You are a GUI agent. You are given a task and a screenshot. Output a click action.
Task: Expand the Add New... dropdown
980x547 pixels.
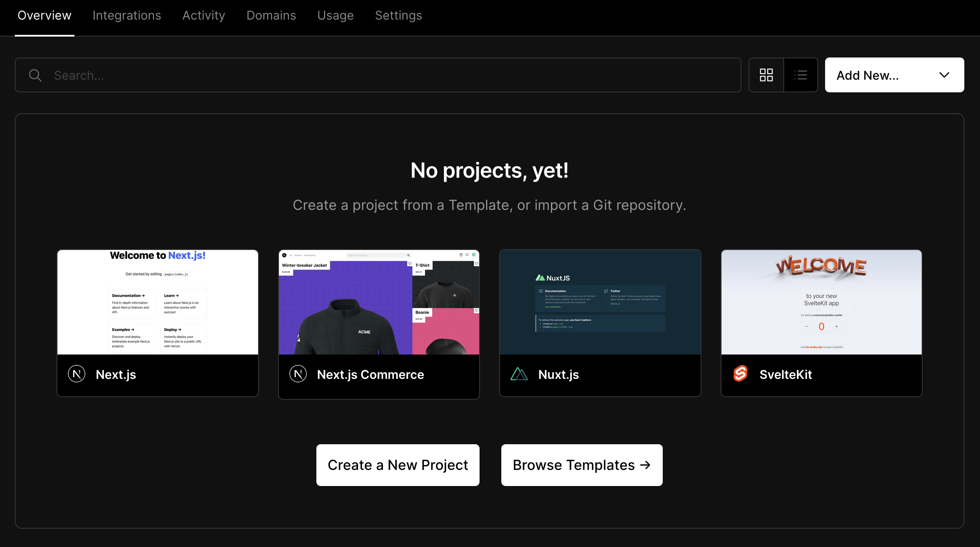894,75
